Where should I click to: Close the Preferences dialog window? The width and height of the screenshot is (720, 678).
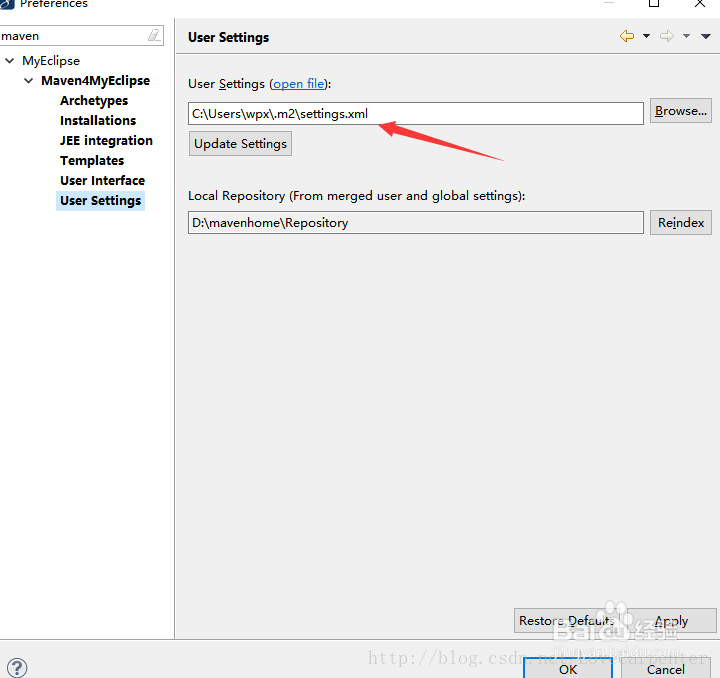coord(700,4)
